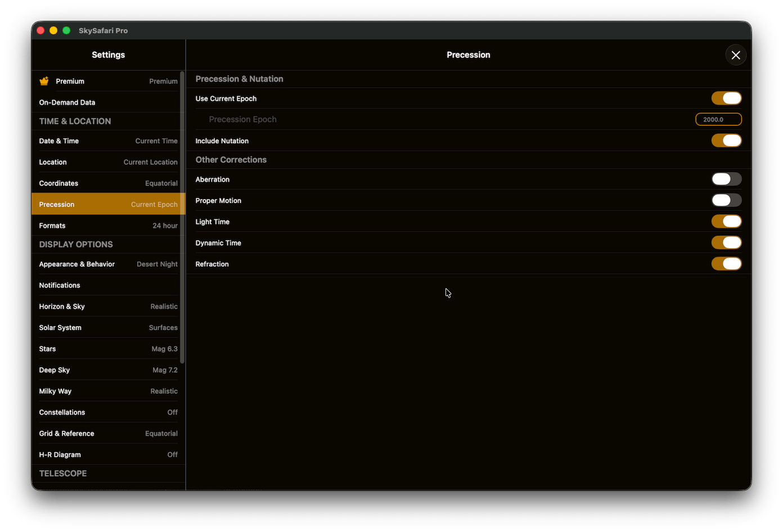Screen dimensions: 783x532
Task: Click the Aberration label
Action: [212, 179]
